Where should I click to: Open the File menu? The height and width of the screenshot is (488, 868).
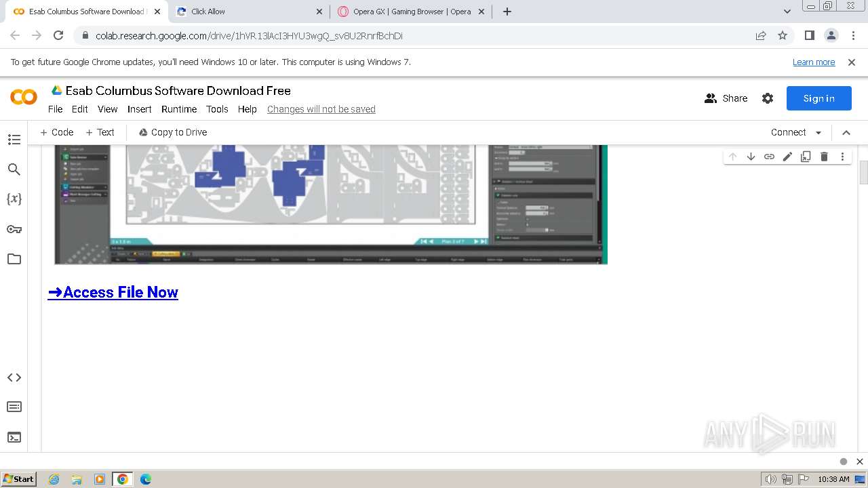point(55,109)
